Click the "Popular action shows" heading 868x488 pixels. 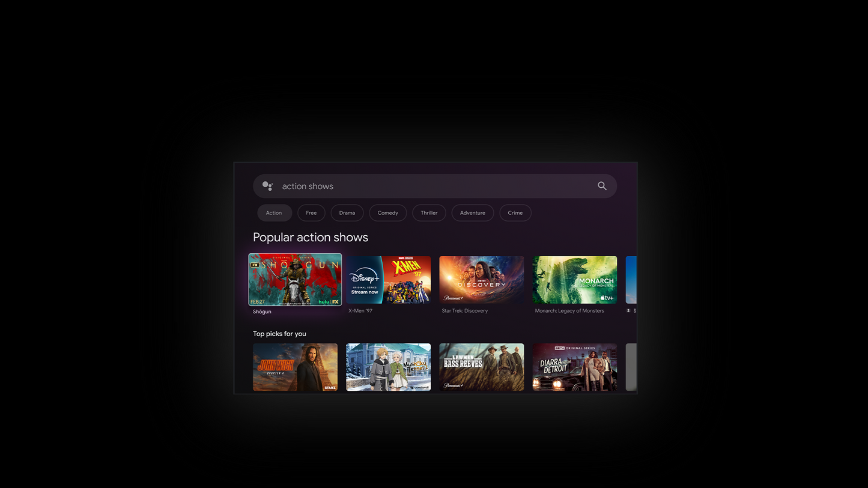pos(311,238)
